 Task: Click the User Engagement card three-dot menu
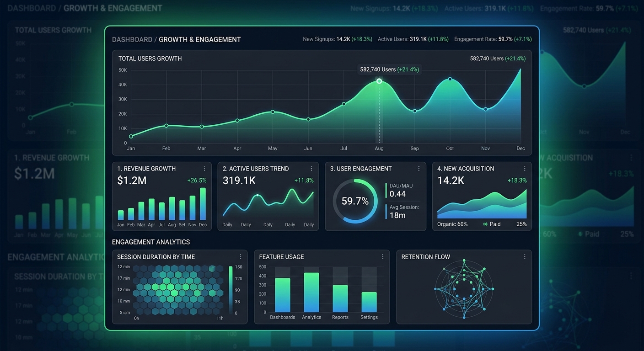click(x=419, y=169)
